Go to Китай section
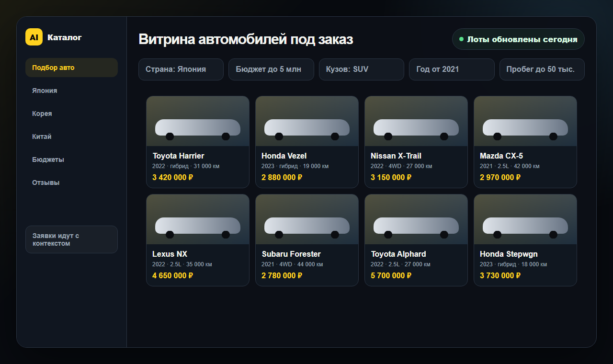The image size is (613, 364). tap(71, 136)
